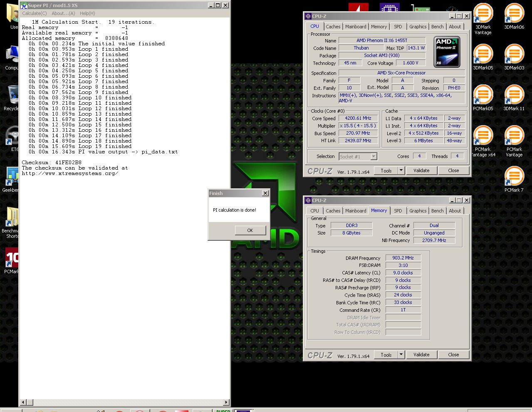Image resolution: width=532 pixels, height=412 pixels.
Task: Click Close button in CPU-Z processor window
Action: pos(453,170)
